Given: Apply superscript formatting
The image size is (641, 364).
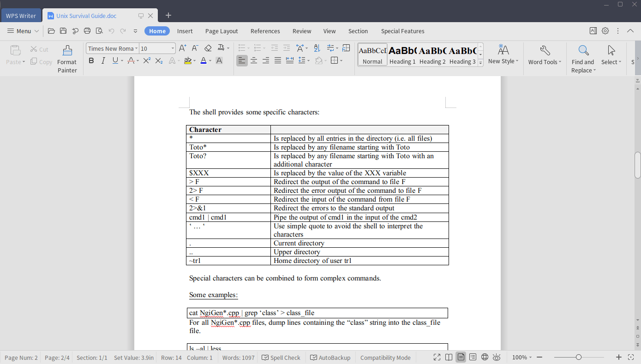Looking at the screenshot, I should pyautogui.click(x=146, y=60).
